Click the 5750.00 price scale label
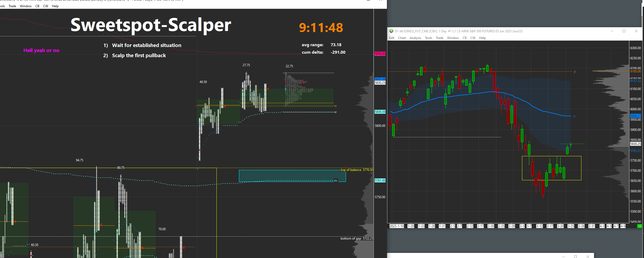The height and width of the screenshot is (258, 644). (380, 197)
